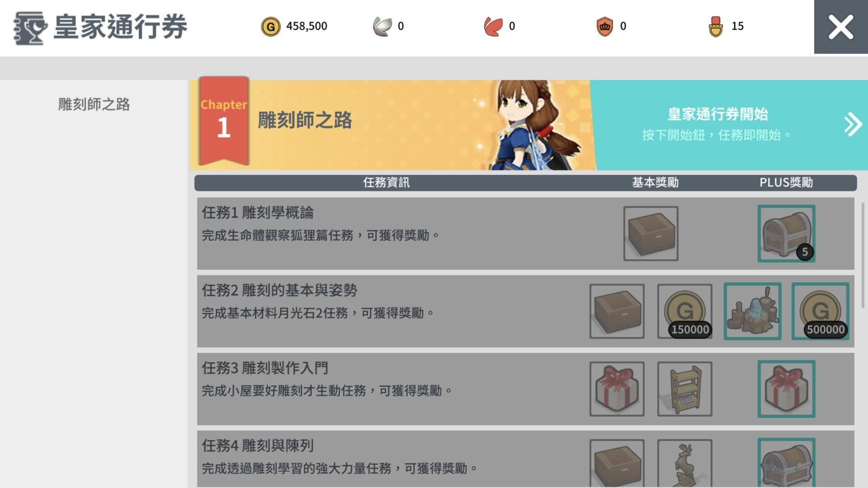Click the 任務資訊 column header
Viewport: 868px width, 488px height.
click(386, 182)
